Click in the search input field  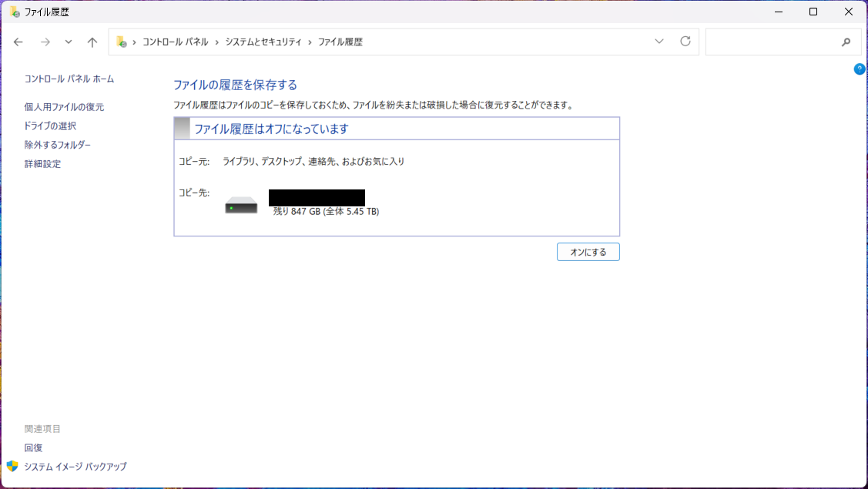point(770,42)
